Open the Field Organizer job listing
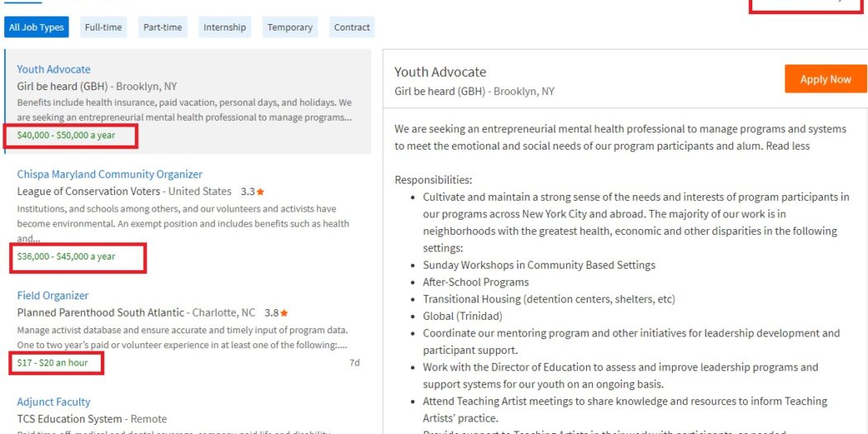 coord(53,295)
